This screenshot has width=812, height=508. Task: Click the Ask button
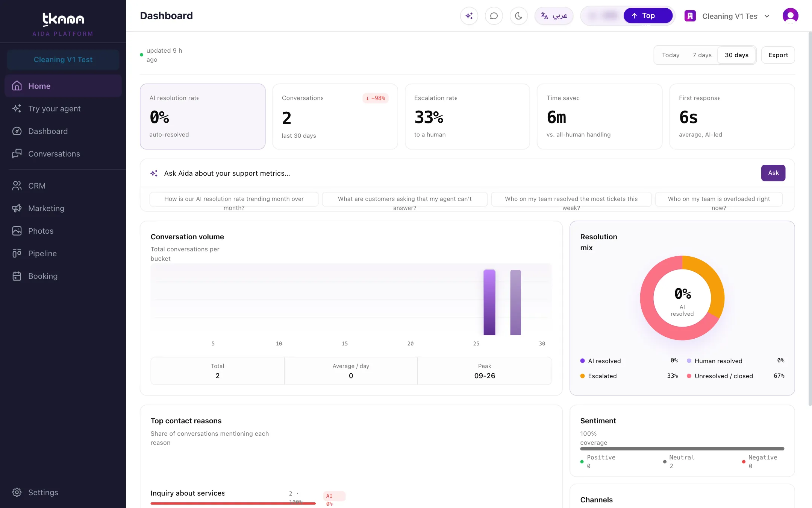click(773, 173)
